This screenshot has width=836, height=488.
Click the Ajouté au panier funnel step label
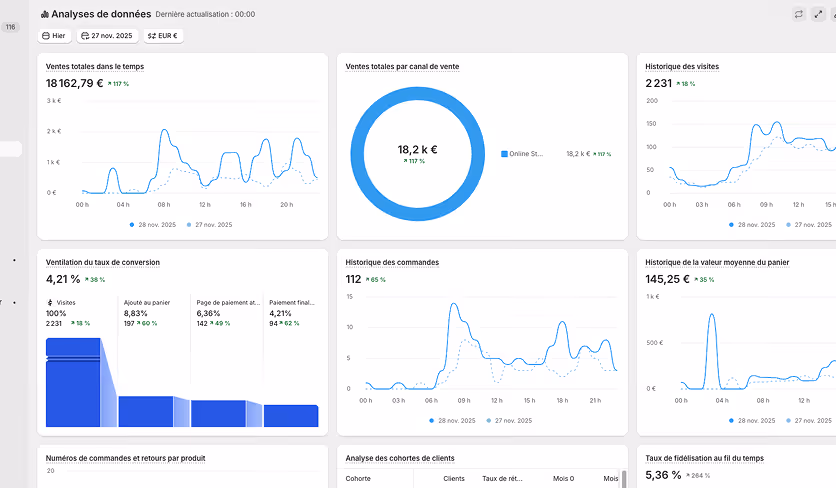[x=147, y=302]
